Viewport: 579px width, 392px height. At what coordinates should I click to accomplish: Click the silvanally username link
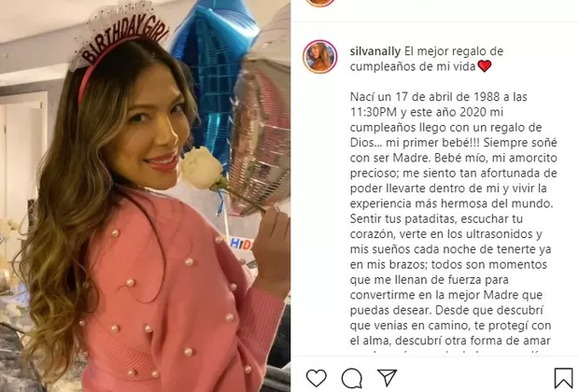tap(375, 51)
